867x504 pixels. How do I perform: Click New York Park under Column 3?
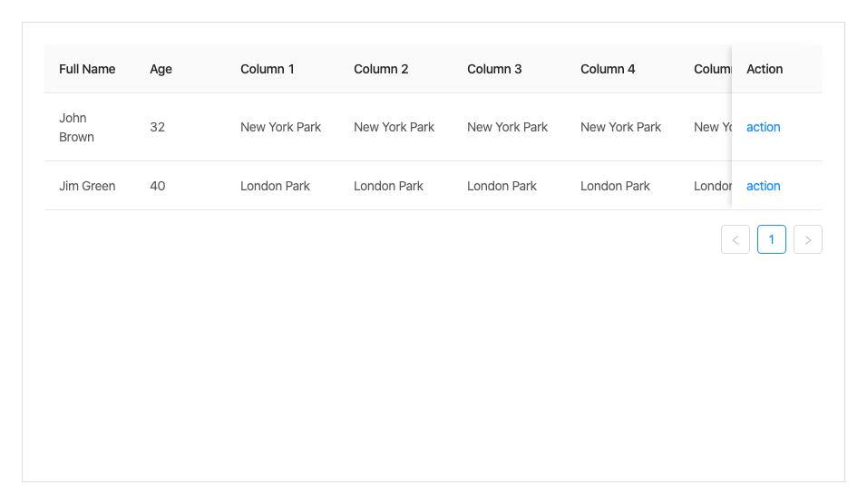(507, 127)
